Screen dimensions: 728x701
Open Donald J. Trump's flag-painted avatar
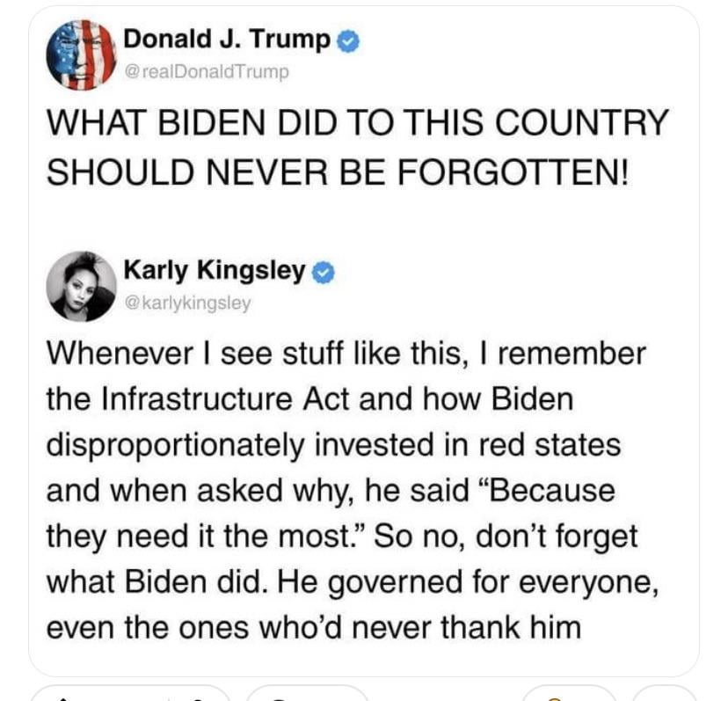click(x=81, y=55)
